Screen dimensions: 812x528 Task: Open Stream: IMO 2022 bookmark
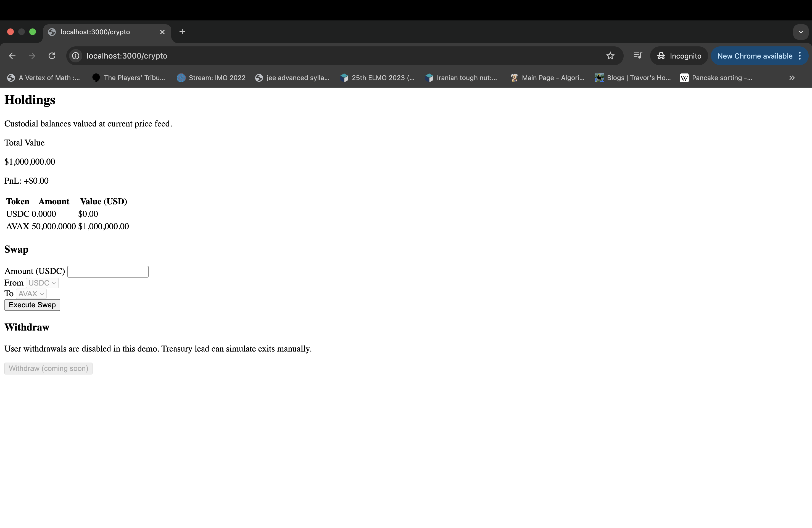pos(211,78)
